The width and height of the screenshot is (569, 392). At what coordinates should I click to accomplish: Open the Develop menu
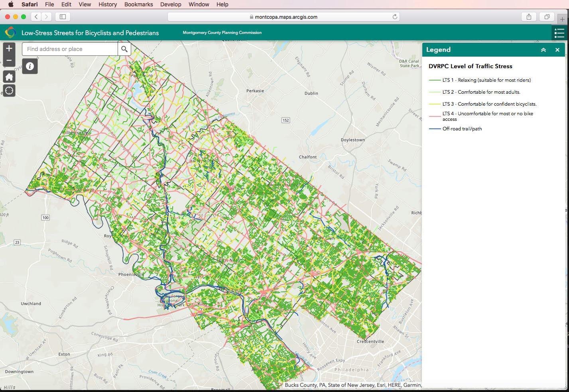click(x=171, y=4)
